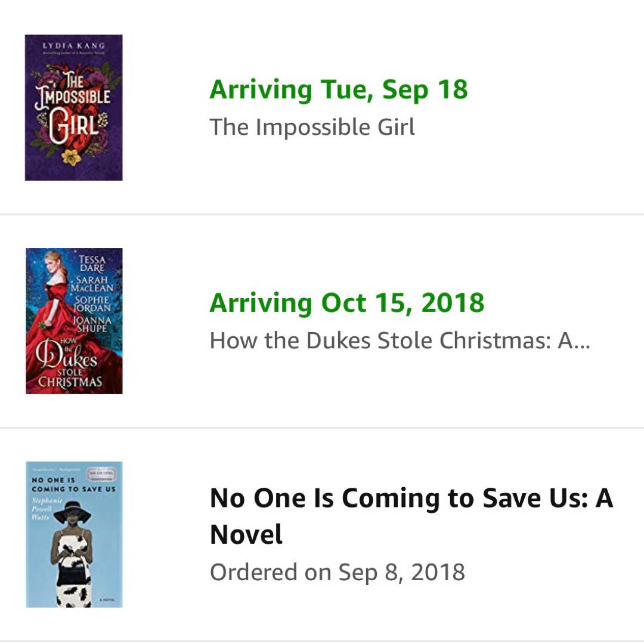Click the Arriving Oct 15, 2018 status
This screenshot has width=644, height=644.
tap(346, 303)
